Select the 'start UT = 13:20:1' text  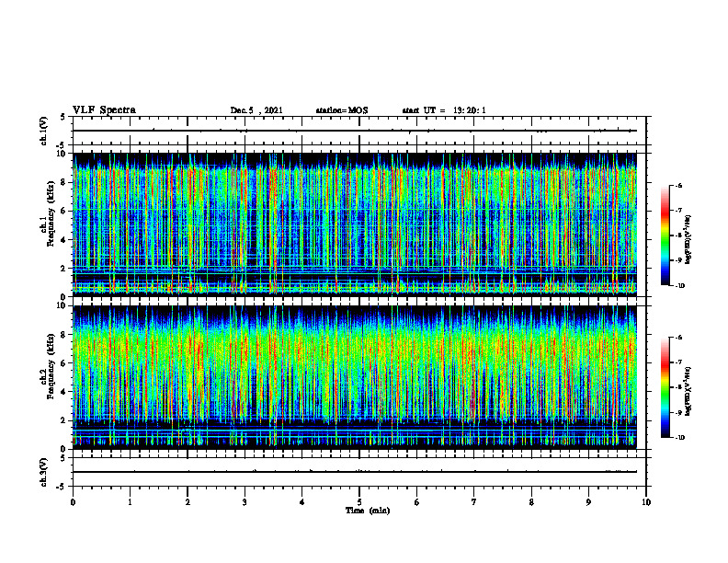[444, 110]
